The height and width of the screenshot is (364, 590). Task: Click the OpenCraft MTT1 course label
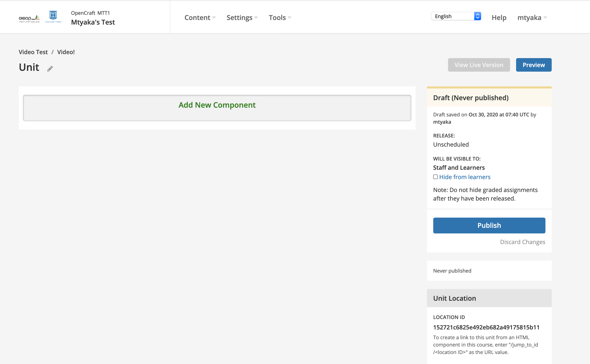coord(90,13)
